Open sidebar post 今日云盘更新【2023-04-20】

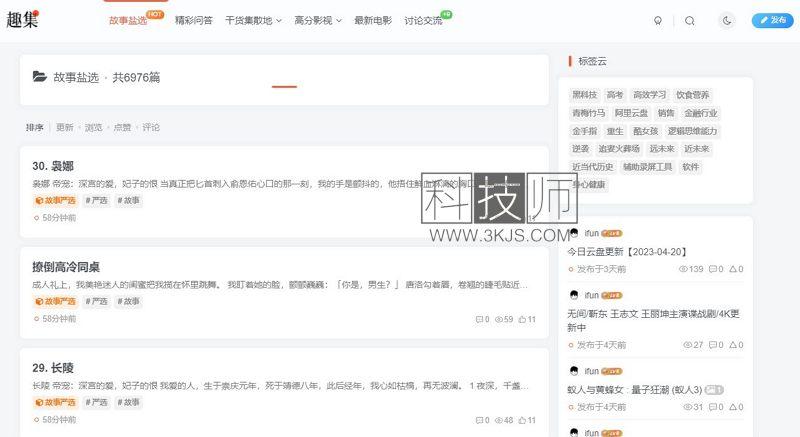pyautogui.click(x=628, y=252)
